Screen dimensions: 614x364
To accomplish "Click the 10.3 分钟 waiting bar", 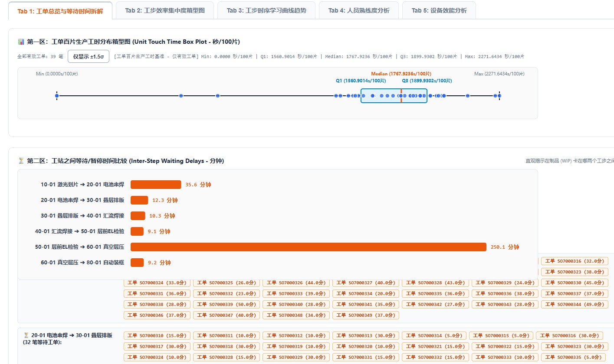I will 138,216.
